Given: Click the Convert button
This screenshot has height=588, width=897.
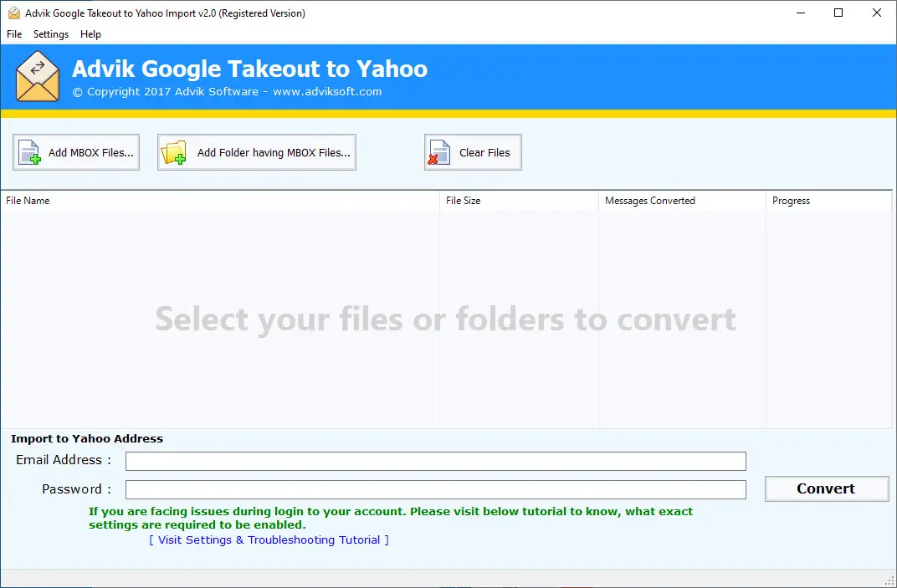Looking at the screenshot, I should click(x=827, y=489).
